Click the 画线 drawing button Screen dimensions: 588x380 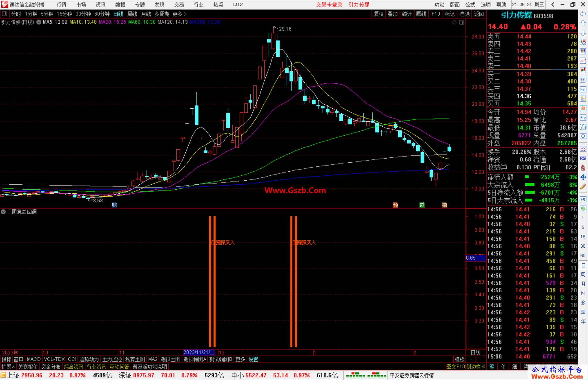[x=421, y=14]
